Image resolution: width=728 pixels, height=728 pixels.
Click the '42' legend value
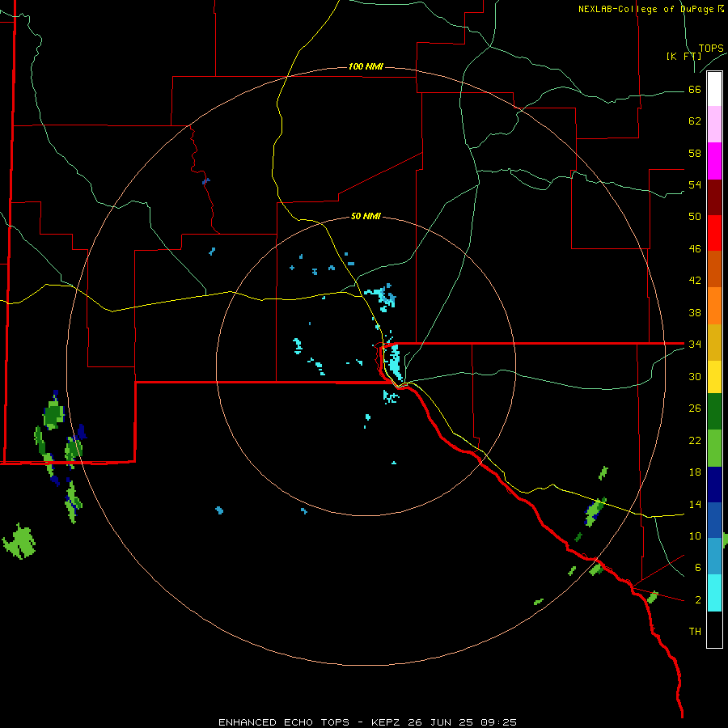(695, 281)
